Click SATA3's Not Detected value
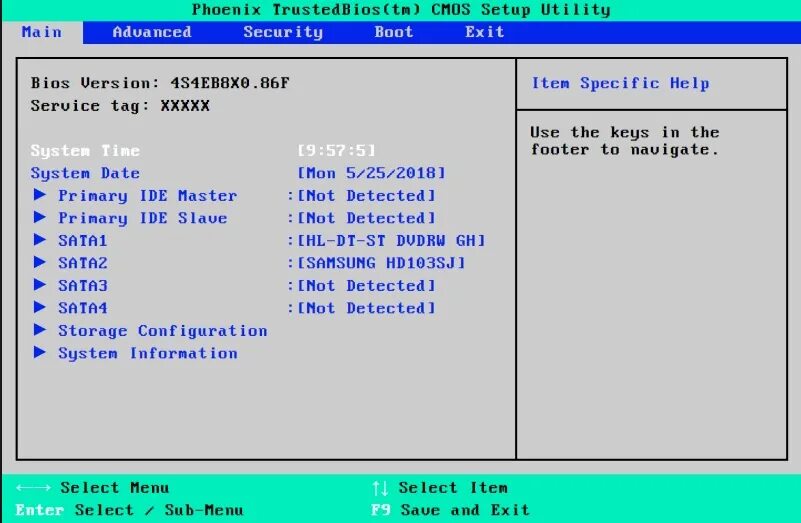This screenshot has width=801, height=523. click(366, 285)
